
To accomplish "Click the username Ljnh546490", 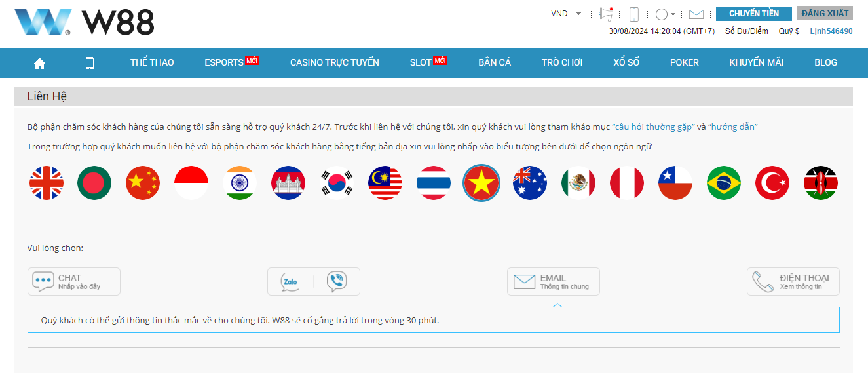I will point(831,31).
